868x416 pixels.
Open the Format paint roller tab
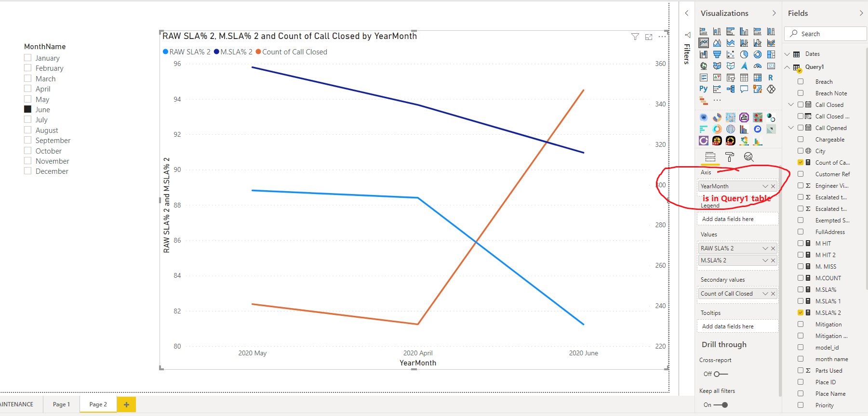click(x=729, y=157)
